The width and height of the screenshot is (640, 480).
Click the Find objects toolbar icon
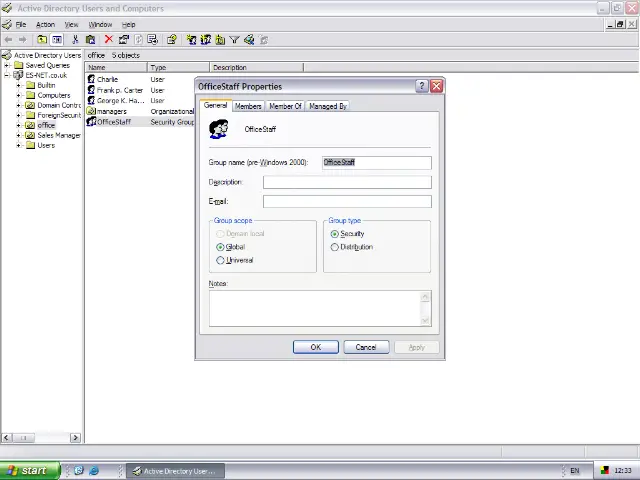tap(249, 40)
